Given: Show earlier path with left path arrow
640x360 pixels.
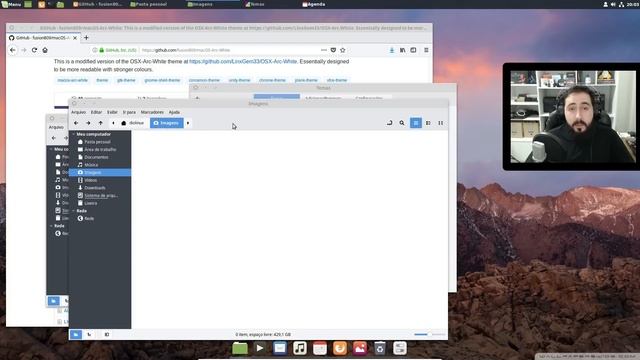Looking at the screenshot, I should click(x=113, y=123).
